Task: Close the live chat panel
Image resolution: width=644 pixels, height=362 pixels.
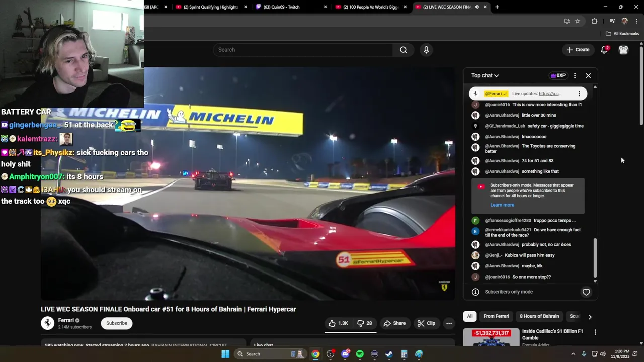Action: (588, 75)
